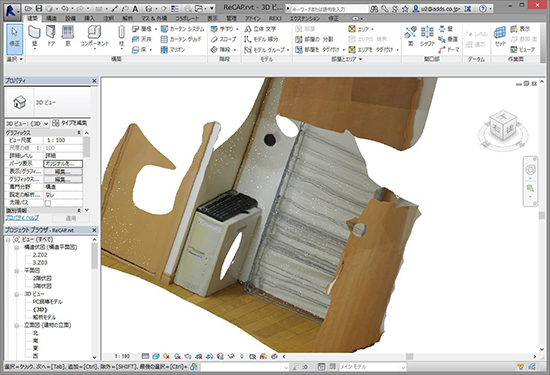Open the Tag Room (部屋をタグ付け) dropdown
The width and height of the screenshot is (550, 375).
pos(343,50)
